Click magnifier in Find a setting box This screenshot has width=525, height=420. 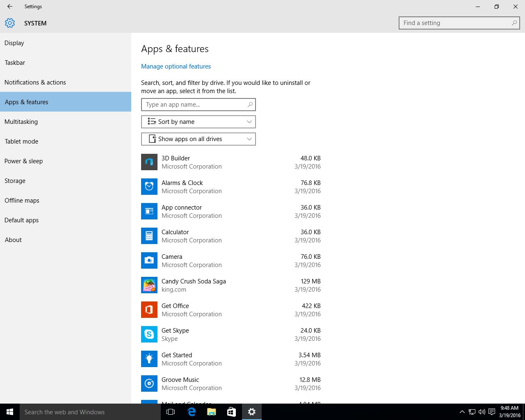coord(514,23)
